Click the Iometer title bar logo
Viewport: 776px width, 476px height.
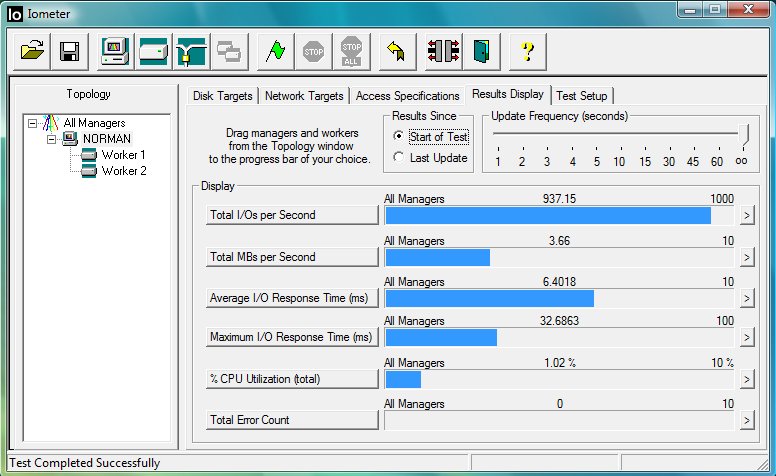pos(15,14)
